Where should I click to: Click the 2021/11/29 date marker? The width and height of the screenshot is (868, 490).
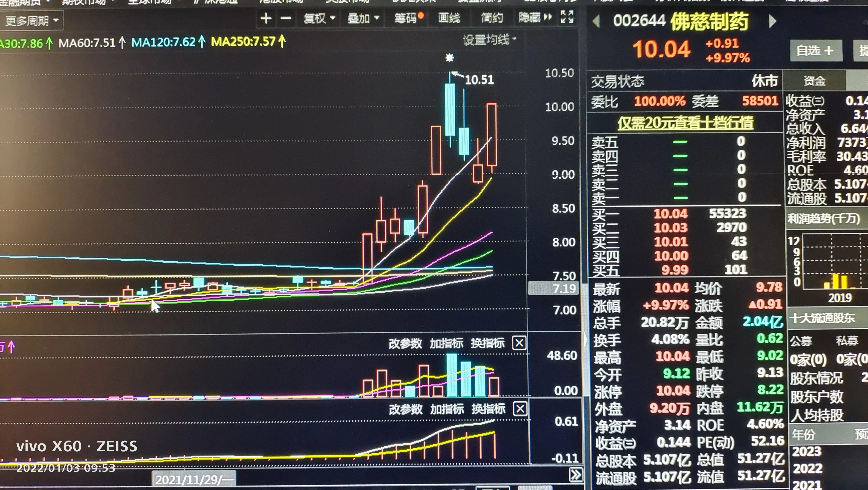click(194, 479)
